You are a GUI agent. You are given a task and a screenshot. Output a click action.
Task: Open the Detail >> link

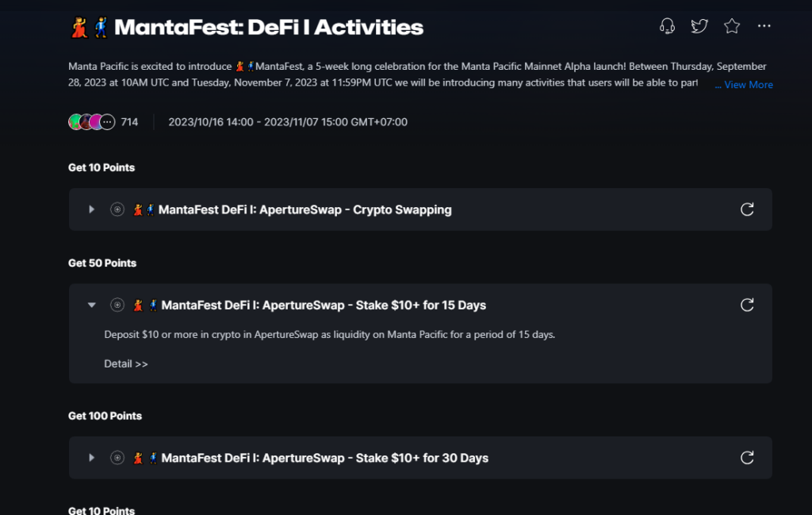click(126, 363)
